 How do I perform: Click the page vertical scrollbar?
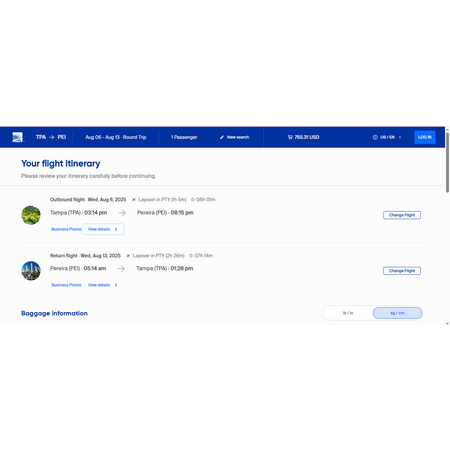tap(447, 162)
